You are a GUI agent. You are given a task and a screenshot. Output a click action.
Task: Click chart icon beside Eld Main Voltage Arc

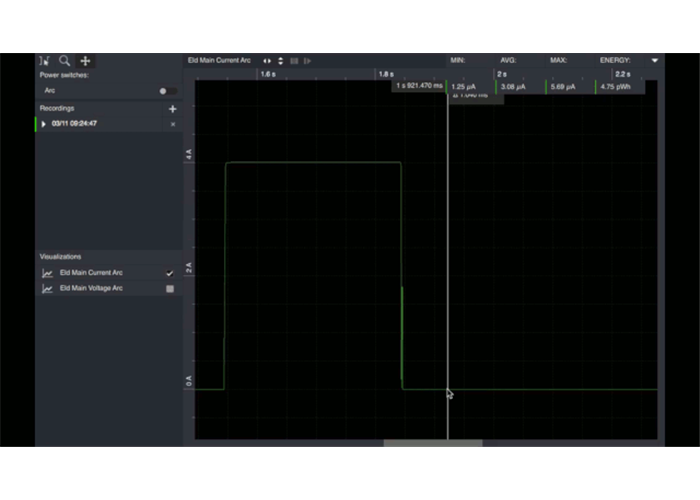coord(47,289)
